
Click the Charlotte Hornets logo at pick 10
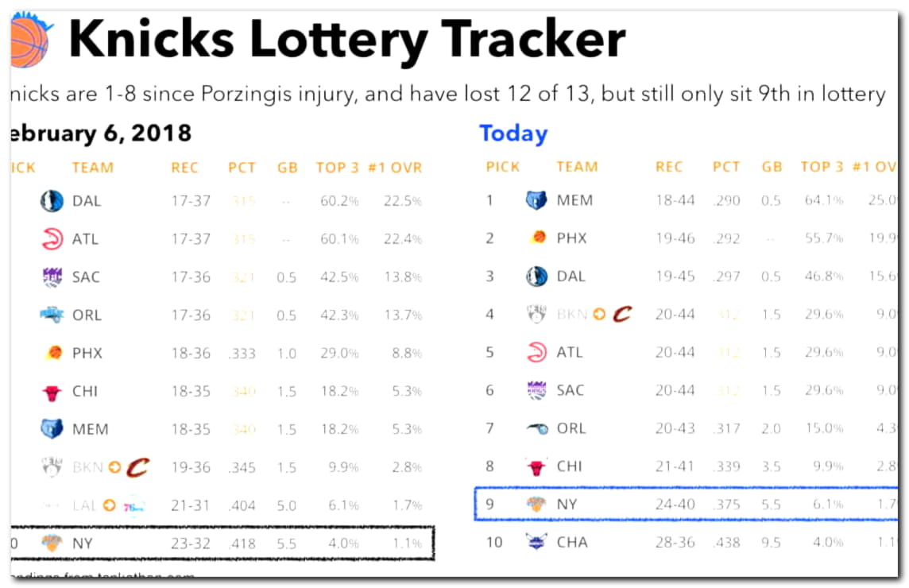[536, 542]
